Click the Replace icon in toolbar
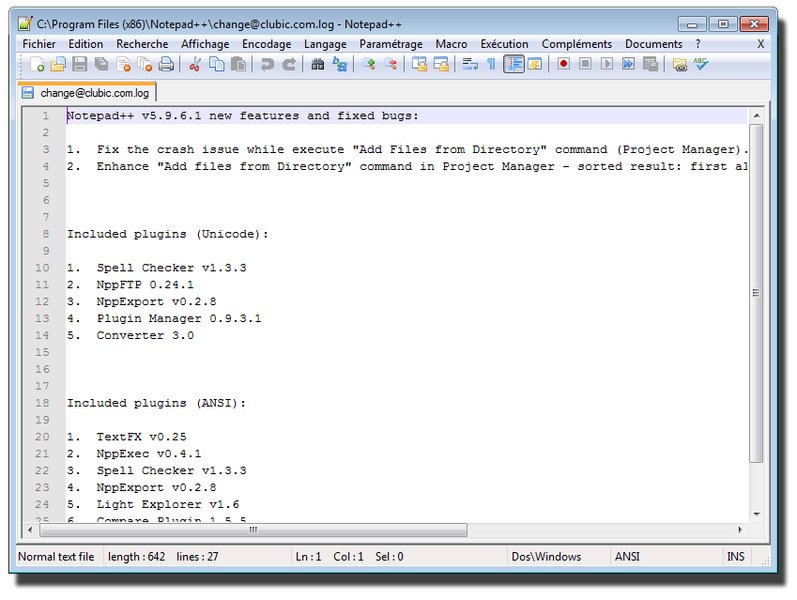Image resolution: width=797 pixels, height=600 pixels. click(x=340, y=65)
